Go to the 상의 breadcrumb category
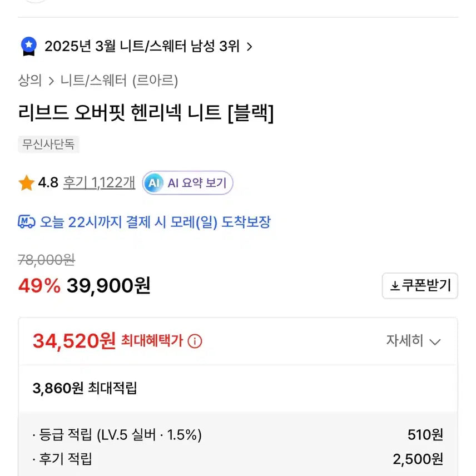The width and height of the screenshot is (476, 476). 30,81
